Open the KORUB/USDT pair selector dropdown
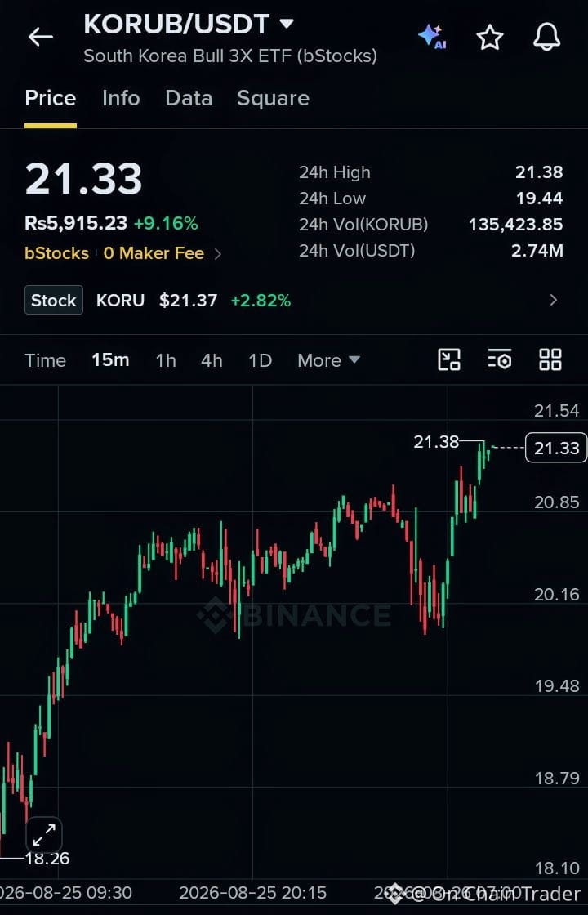 (x=287, y=24)
